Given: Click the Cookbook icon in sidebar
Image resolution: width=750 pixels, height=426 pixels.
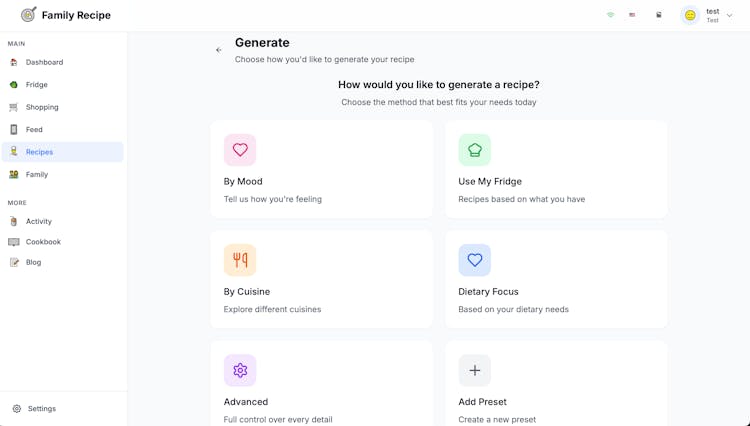Looking at the screenshot, I should (14, 242).
